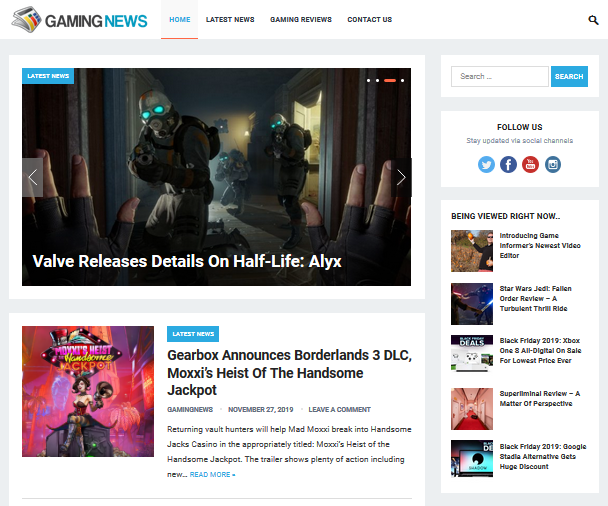Open the Home menu item
Image resolution: width=608 pixels, height=506 pixels.
[180, 19]
